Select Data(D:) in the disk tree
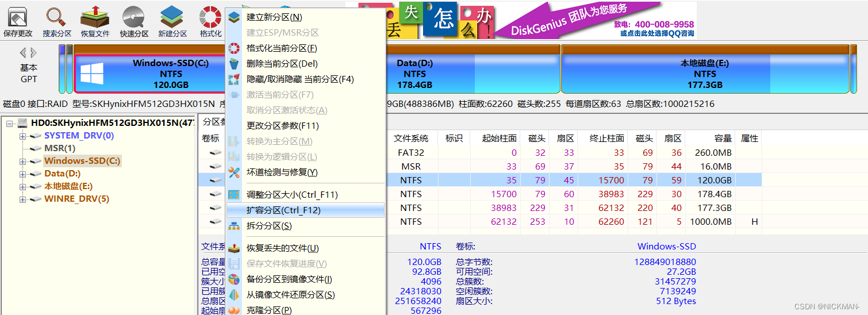Image resolution: width=868 pixels, height=315 pixels. tap(62, 174)
